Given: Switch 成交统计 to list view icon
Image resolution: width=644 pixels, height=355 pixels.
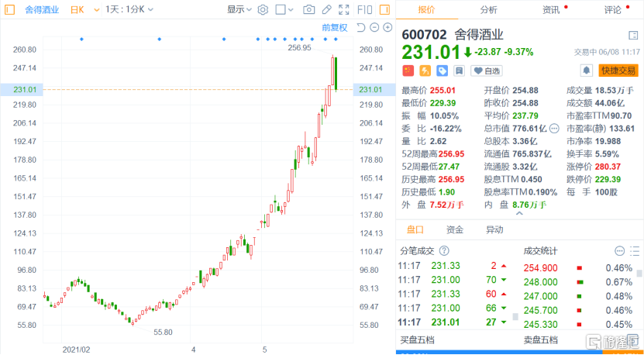Looking at the screenshot, I should (635, 250).
